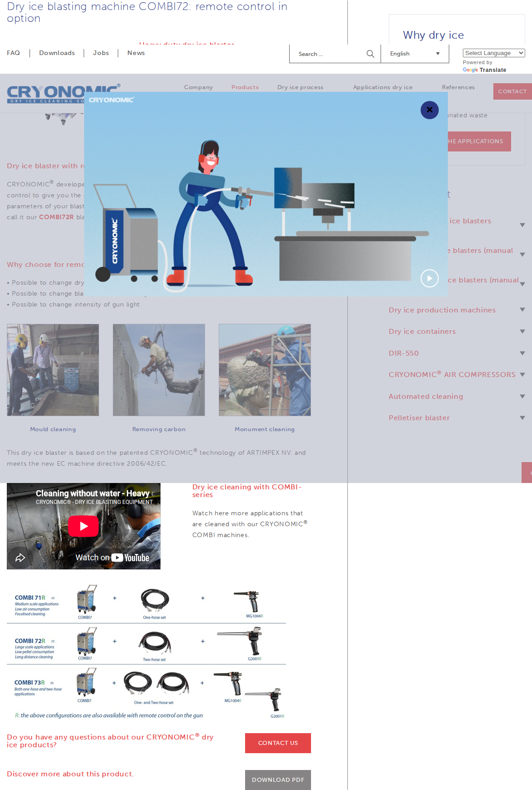Click the search magnifier icon
Viewport: 532px width, 790px height.
(x=370, y=54)
